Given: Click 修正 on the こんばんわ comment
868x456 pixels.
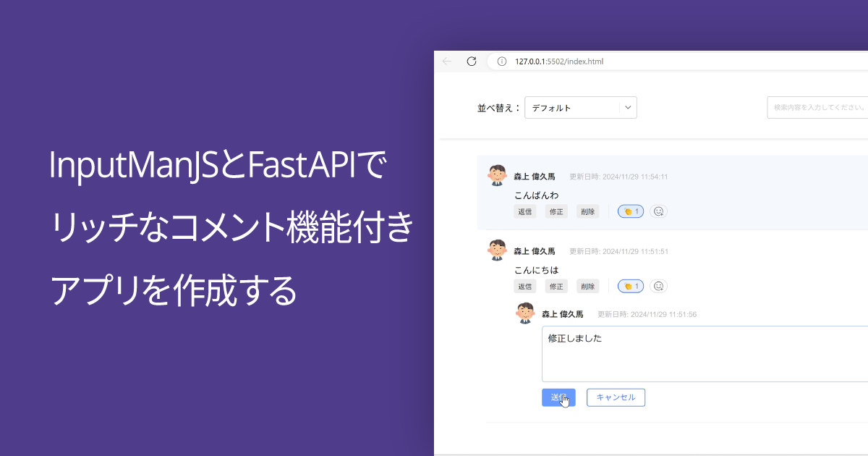Looking at the screenshot, I should click(x=556, y=211).
